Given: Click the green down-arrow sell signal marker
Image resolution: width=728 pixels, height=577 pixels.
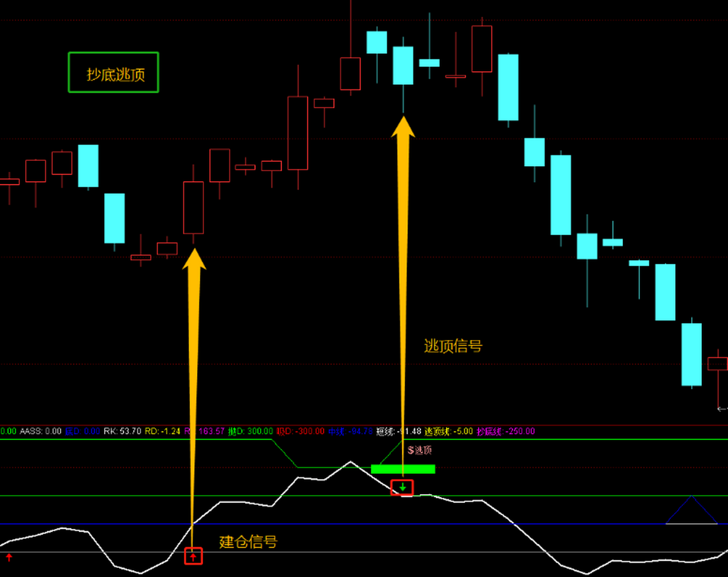Looking at the screenshot, I should [402, 487].
